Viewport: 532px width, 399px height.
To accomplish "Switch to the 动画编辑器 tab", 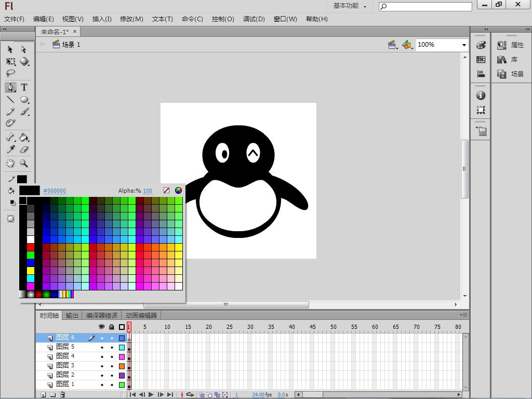I will pyautogui.click(x=141, y=315).
